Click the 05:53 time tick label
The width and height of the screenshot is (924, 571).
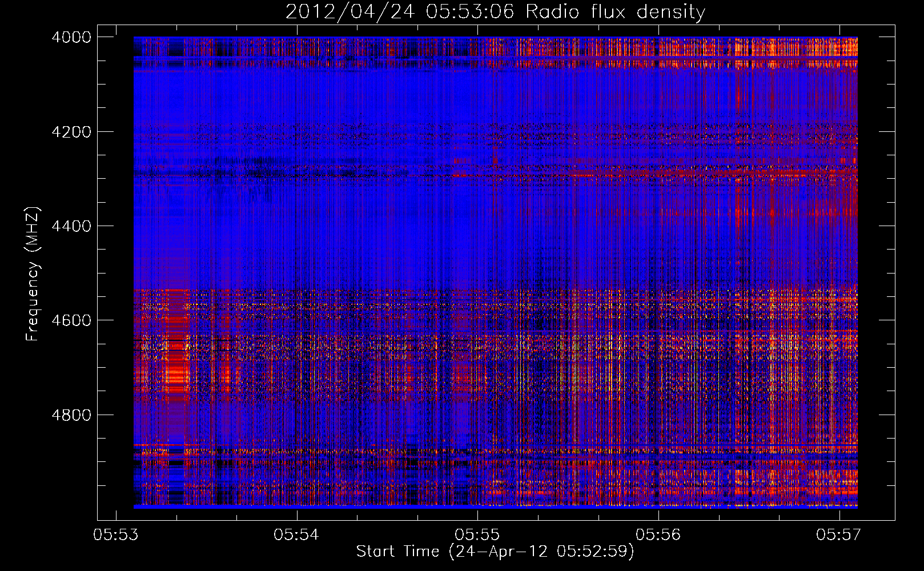116,534
